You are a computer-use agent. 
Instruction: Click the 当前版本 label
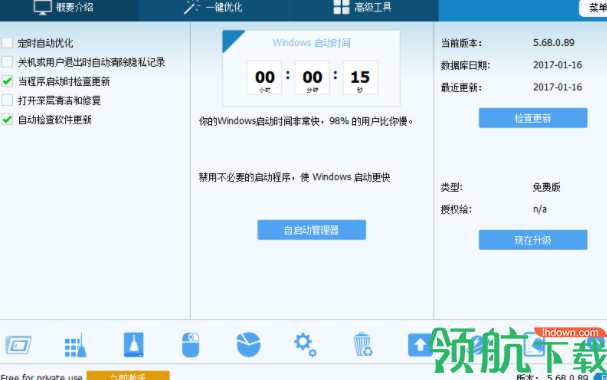[461, 43]
